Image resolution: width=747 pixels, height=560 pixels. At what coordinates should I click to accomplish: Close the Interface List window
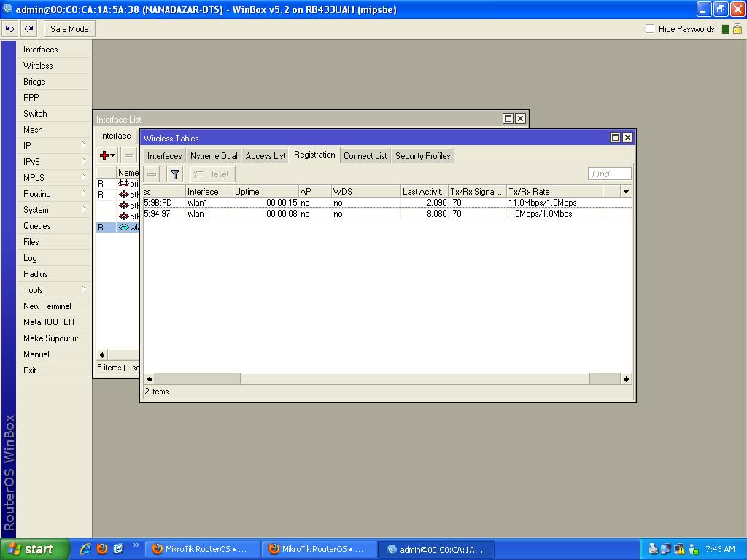click(x=520, y=119)
